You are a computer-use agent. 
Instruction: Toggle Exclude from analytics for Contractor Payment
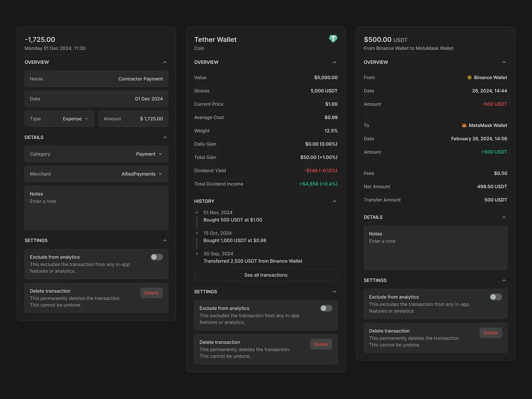tap(156, 257)
